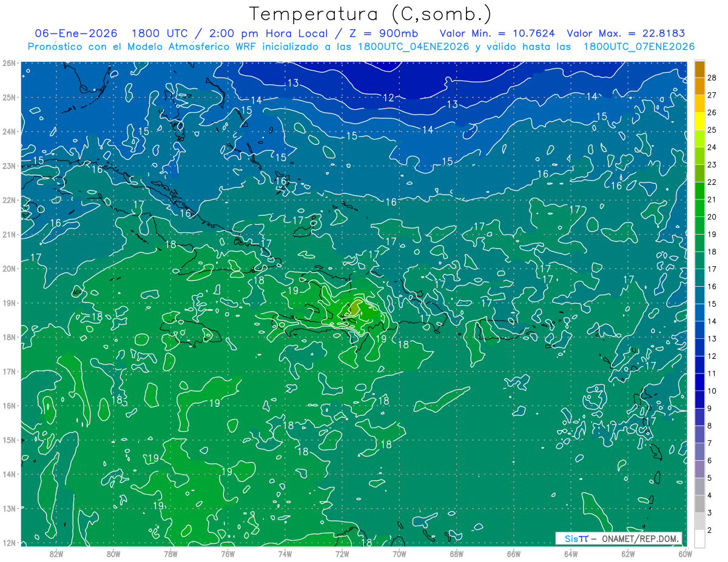Click the "60W" longitude axis label
The height and width of the screenshot is (562, 728).
coord(686,554)
